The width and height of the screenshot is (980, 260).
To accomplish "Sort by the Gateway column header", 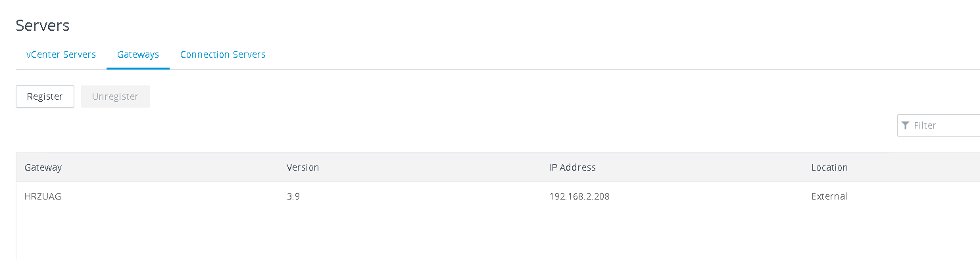I will pos(43,167).
